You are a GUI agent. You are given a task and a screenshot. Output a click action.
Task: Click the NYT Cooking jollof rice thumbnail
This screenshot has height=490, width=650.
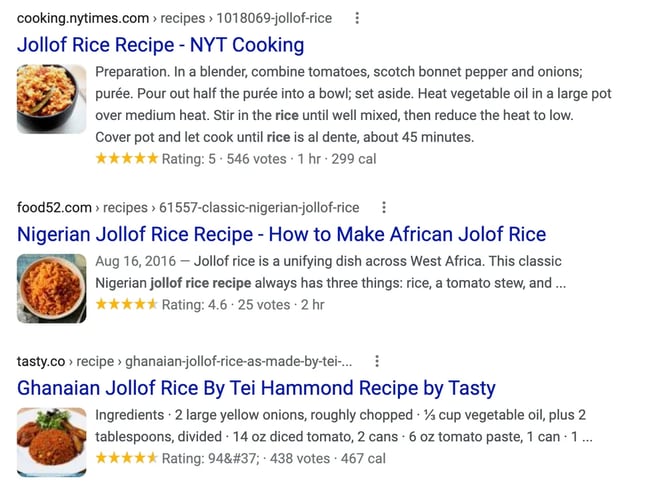coord(51,100)
